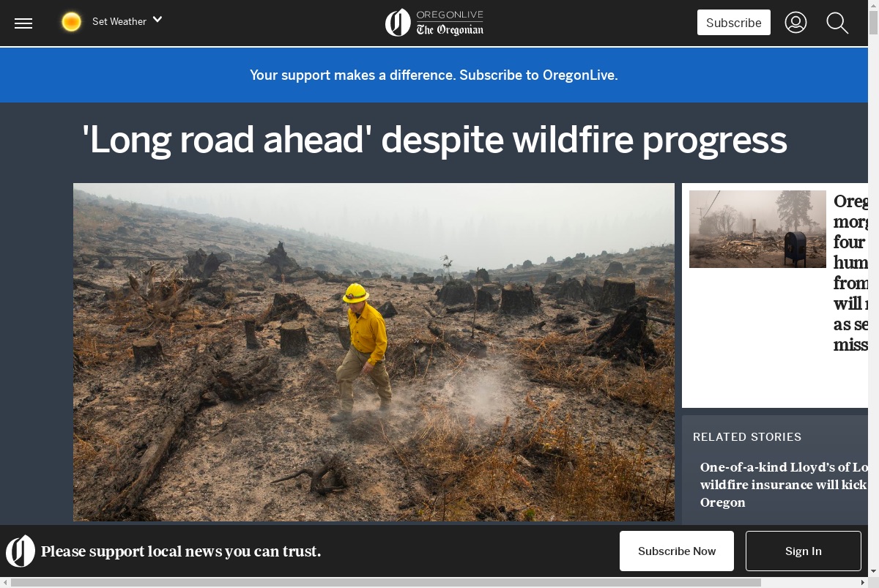Image resolution: width=879 pixels, height=588 pixels.
Task: Go to OregonLive The Oregonian logo
Action: 434,23
